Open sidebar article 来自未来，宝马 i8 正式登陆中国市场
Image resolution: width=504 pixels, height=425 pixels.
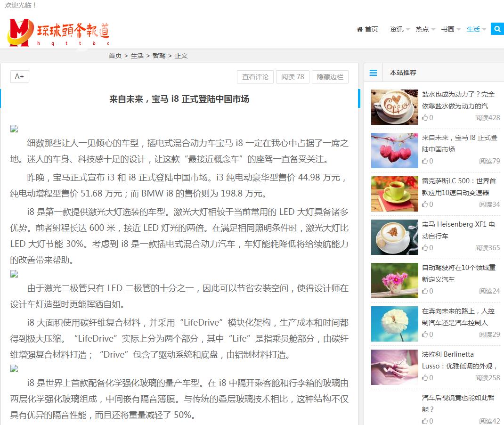click(459, 143)
